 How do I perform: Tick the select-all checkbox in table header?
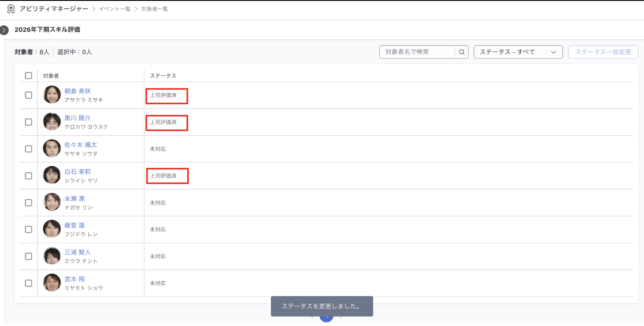(28, 76)
